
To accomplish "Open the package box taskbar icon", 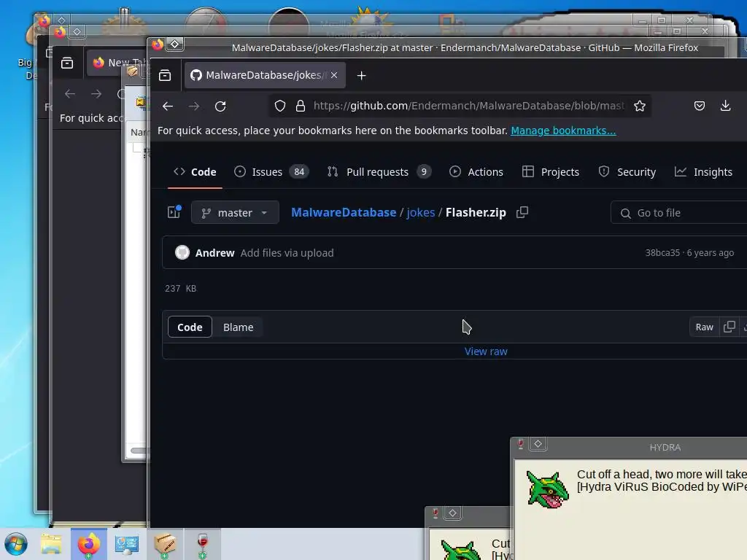I will pyautogui.click(x=164, y=544).
